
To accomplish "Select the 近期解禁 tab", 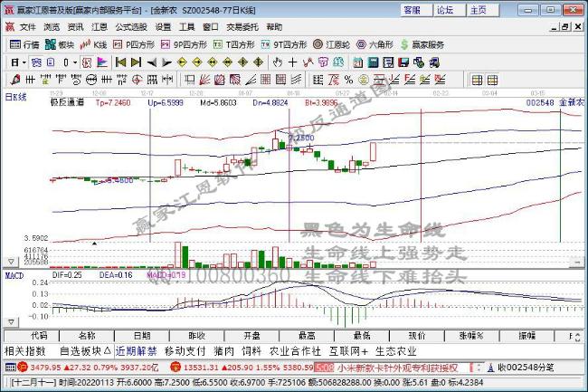I will click(x=136, y=351).
